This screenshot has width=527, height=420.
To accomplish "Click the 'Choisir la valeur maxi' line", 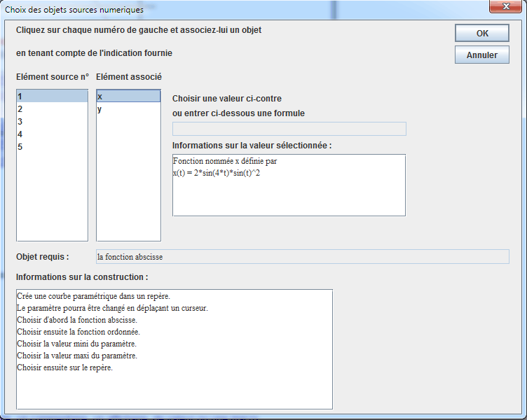I will (x=77, y=356).
